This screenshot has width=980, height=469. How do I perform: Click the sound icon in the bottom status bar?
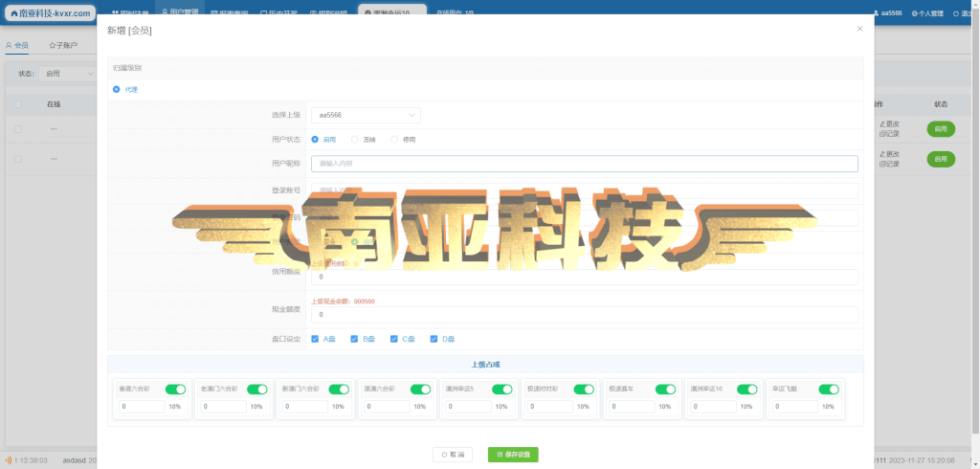point(8,460)
